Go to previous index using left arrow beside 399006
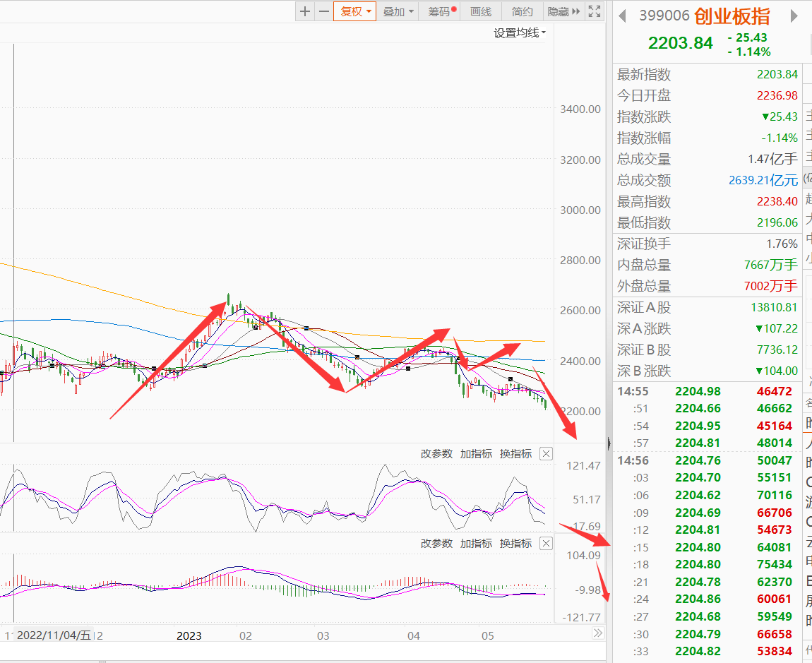Viewport: 812px width, 663px height. (x=622, y=16)
